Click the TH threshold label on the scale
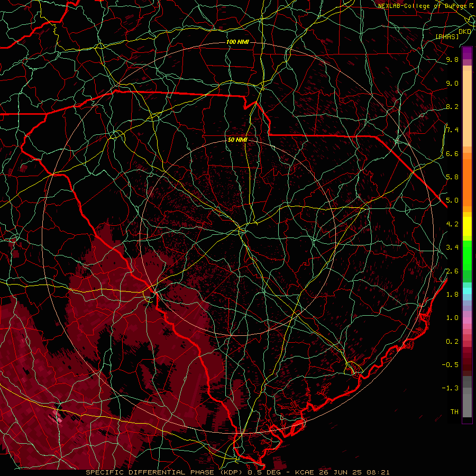The height and width of the screenshot is (476, 476). 454,412
